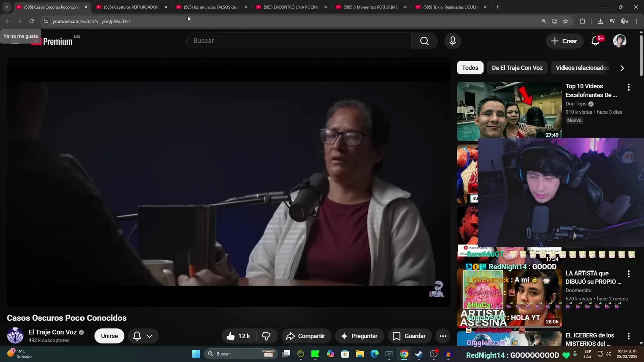
Task: Open more actions ellipsis under video
Action: (x=443, y=336)
